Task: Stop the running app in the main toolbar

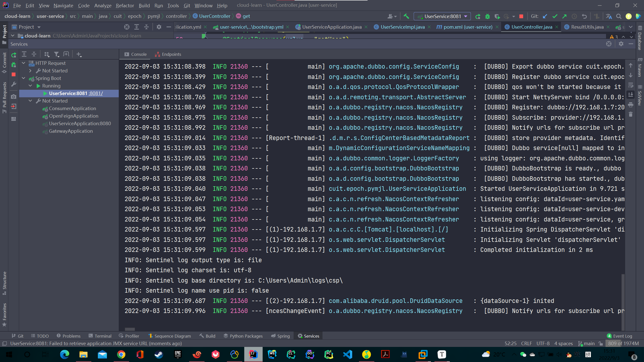Action: coord(521,16)
